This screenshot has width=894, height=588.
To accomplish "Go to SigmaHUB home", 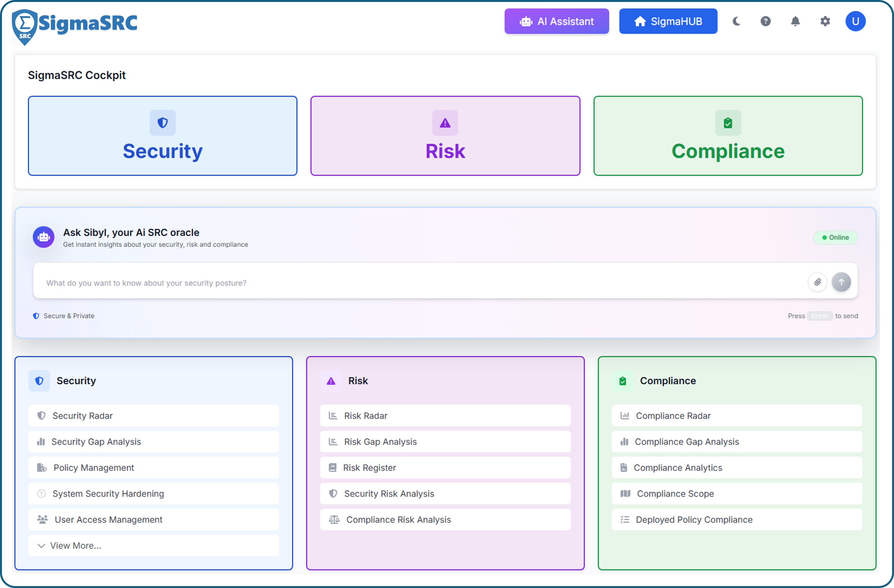I will pyautogui.click(x=668, y=21).
